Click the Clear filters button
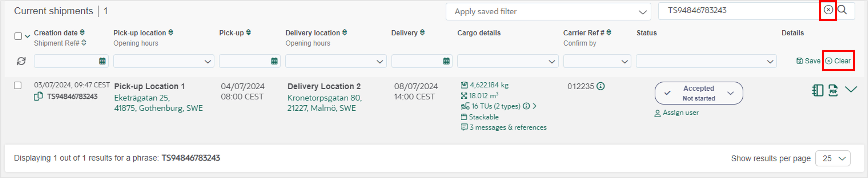The height and width of the screenshot is (178, 868). (x=838, y=61)
